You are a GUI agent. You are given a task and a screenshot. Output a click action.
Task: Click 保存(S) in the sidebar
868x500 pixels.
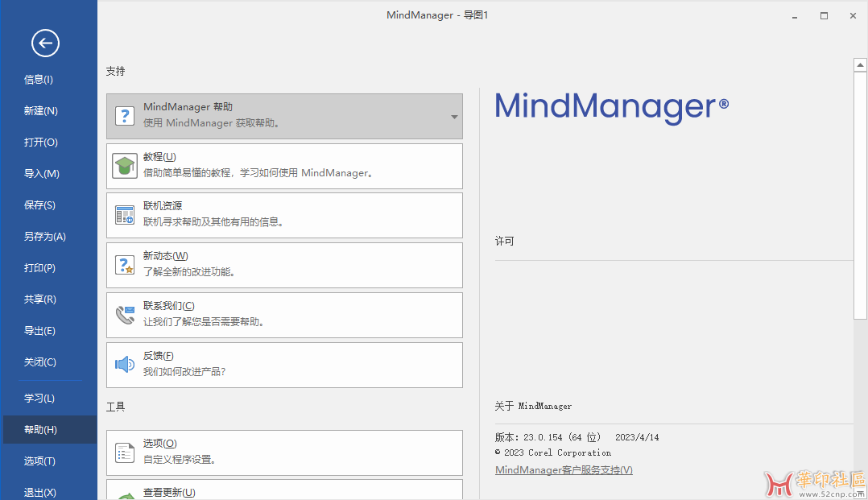(x=40, y=205)
